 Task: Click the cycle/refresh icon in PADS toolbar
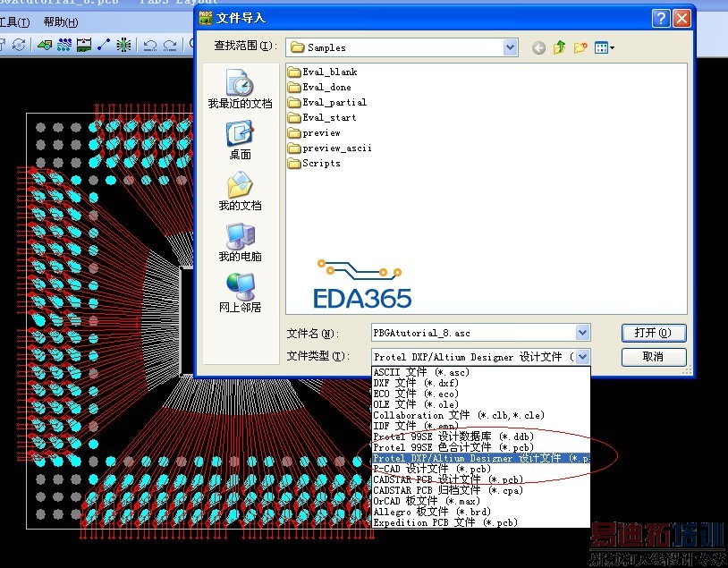point(19,45)
